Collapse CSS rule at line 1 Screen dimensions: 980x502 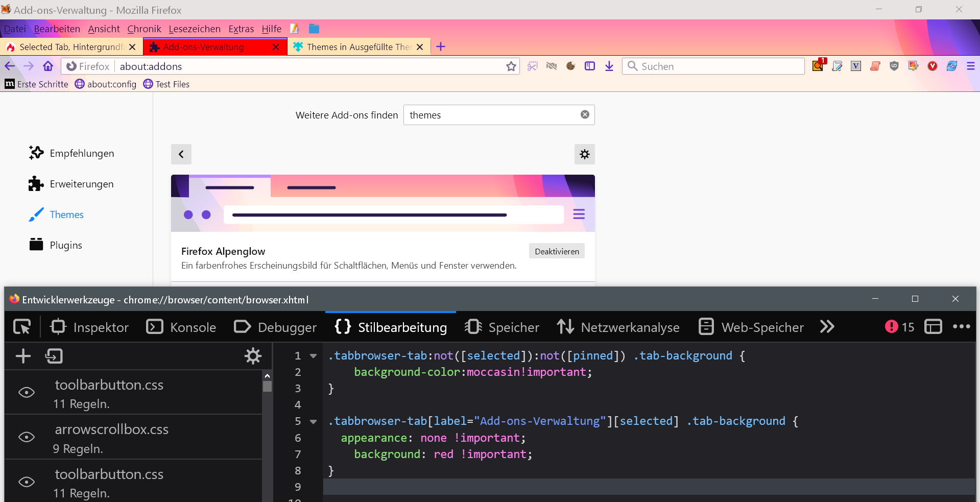[314, 356]
